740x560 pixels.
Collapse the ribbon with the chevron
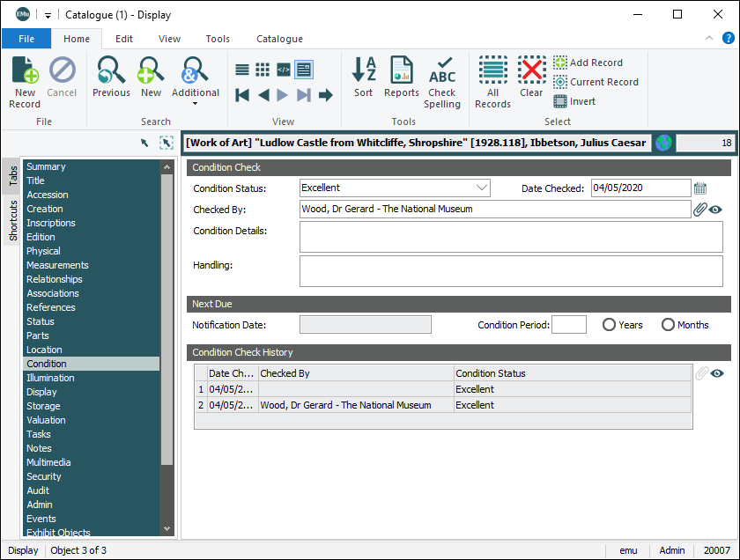coord(709,39)
